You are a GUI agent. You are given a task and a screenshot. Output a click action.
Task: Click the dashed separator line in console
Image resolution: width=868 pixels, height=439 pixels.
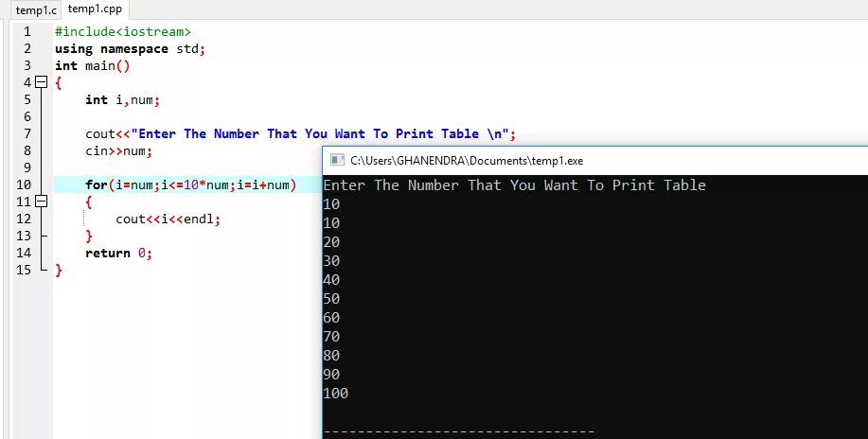coord(459,431)
